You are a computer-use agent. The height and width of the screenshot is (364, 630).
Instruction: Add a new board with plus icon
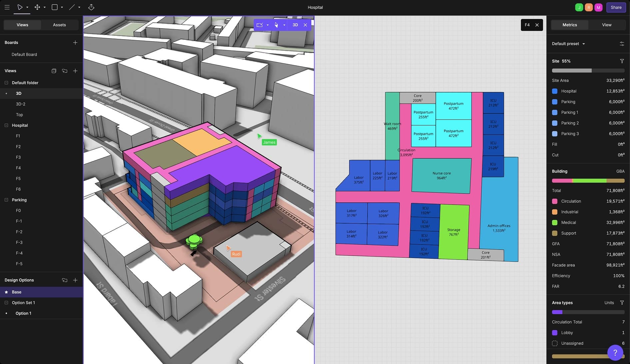click(75, 43)
